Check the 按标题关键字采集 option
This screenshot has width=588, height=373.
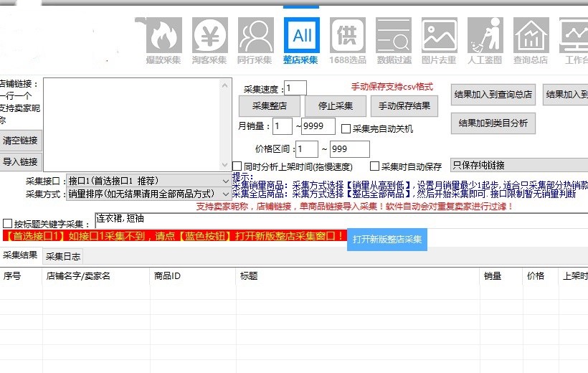(x=8, y=224)
